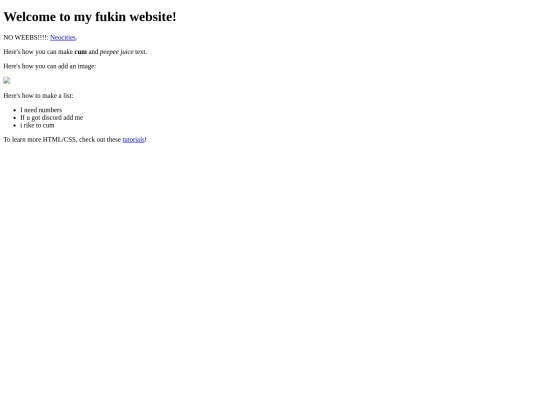Select the 'I need numbers' list item
Image resolution: width=540 pixels, height=405 pixels.
tap(41, 110)
